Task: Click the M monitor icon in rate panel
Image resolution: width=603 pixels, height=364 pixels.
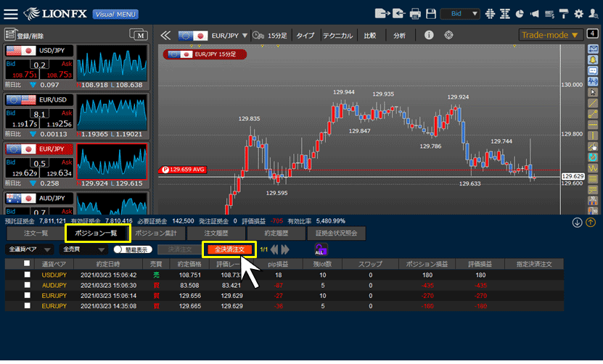Action: point(139,35)
